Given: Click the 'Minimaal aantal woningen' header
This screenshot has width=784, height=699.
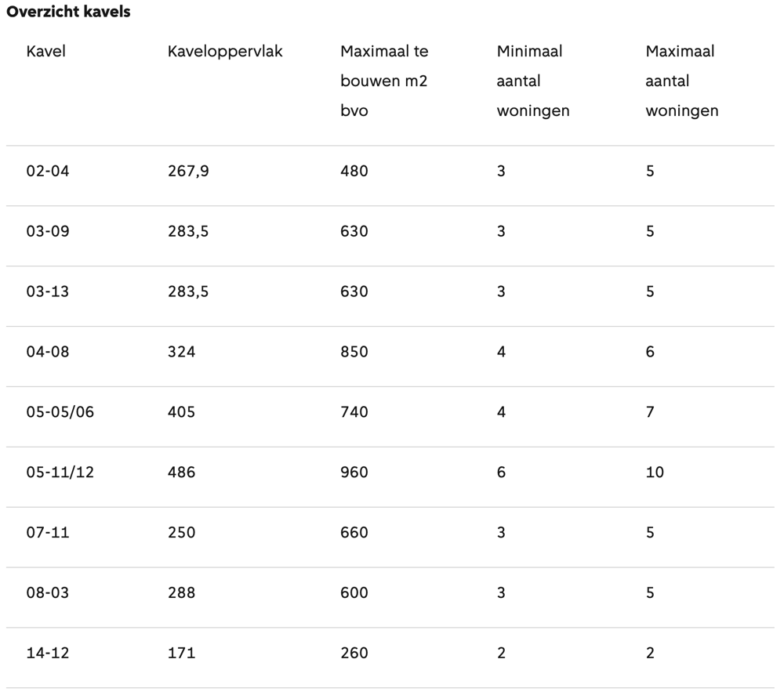Looking at the screenshot, I should point(533,81).
